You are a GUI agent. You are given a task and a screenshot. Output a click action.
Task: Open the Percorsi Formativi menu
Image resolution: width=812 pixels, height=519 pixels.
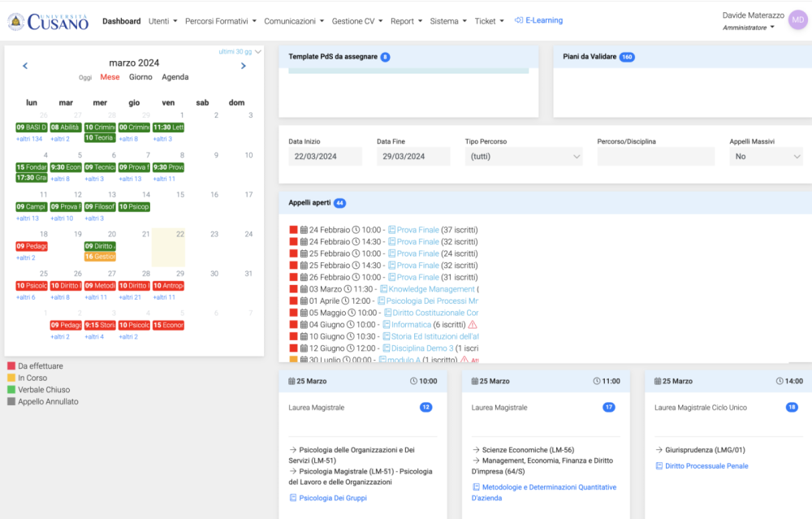click(220, 21)
